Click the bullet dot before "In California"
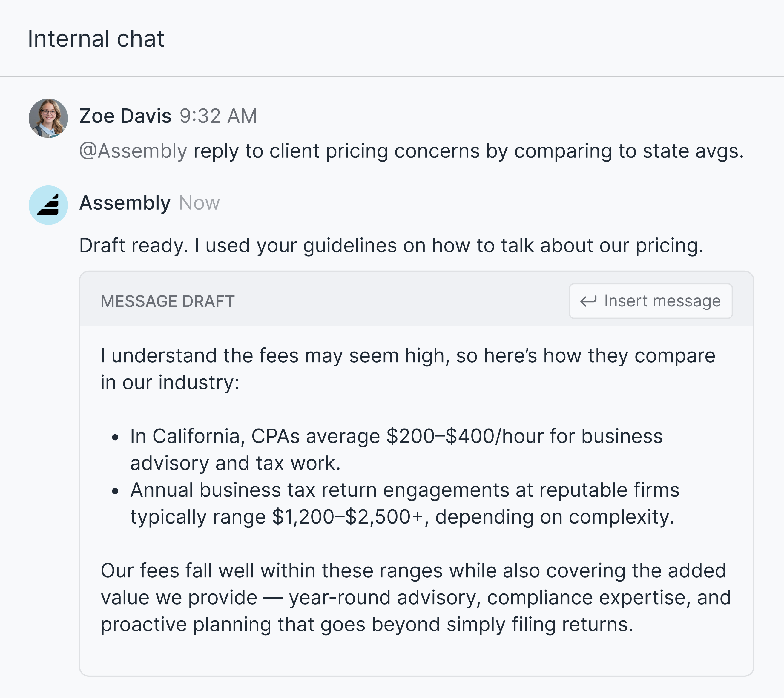784x698 pixels. pos(115,438)
